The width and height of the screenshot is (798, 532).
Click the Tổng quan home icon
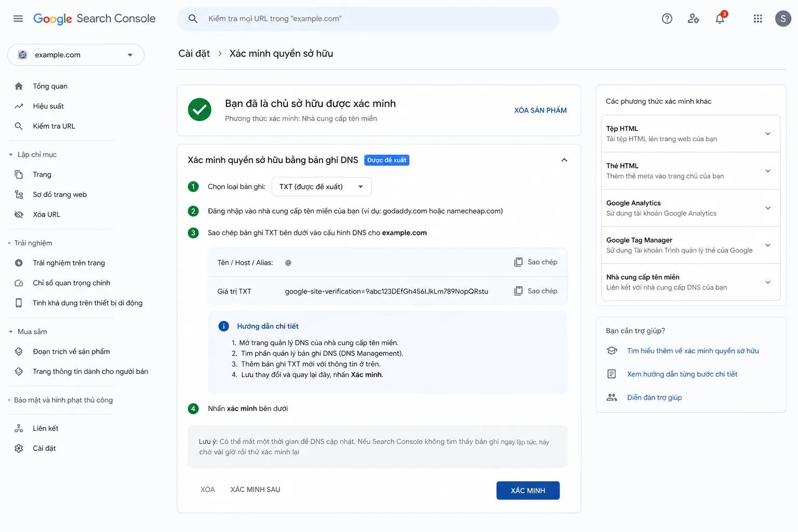pyautogui.click(x=19, y=86)
